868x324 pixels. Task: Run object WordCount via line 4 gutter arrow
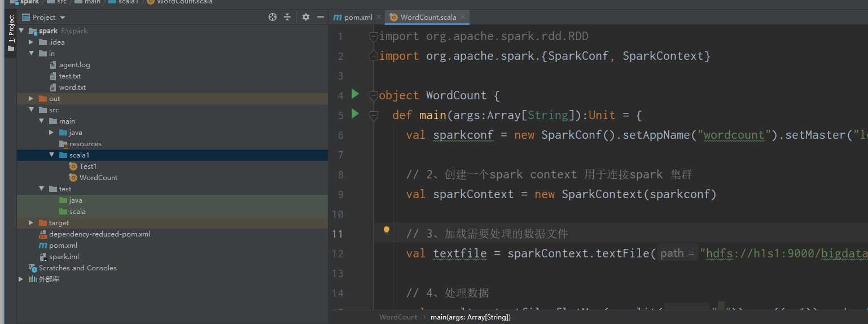click(355, 93)
